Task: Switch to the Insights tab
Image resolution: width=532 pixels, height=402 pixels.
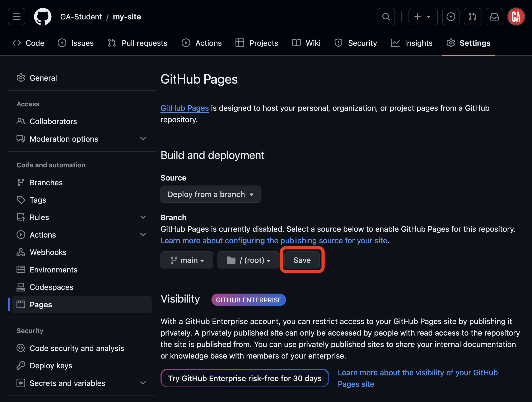Action: coord(411,43)
